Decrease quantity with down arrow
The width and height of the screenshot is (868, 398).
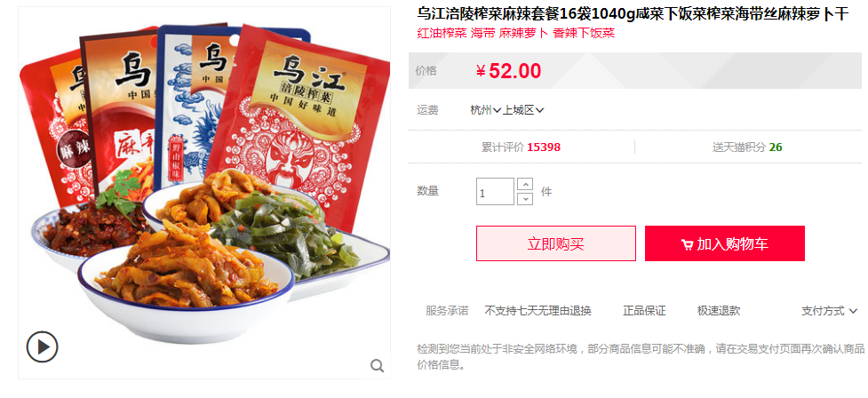tap(525, 198)
